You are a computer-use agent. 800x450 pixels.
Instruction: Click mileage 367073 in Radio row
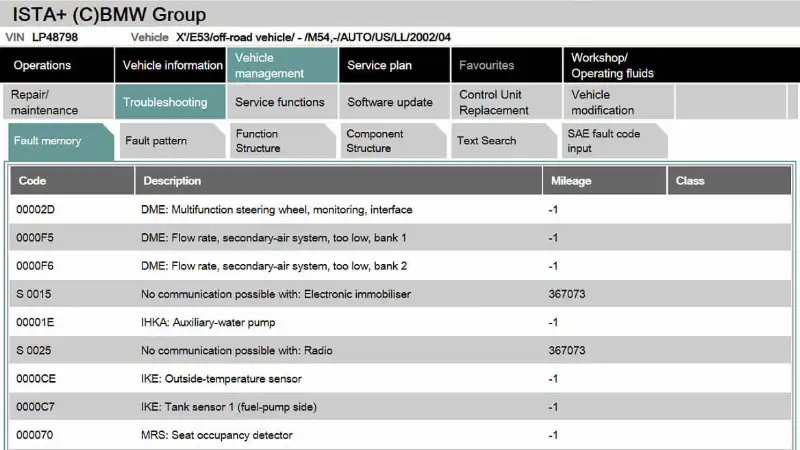pos(567,351)
